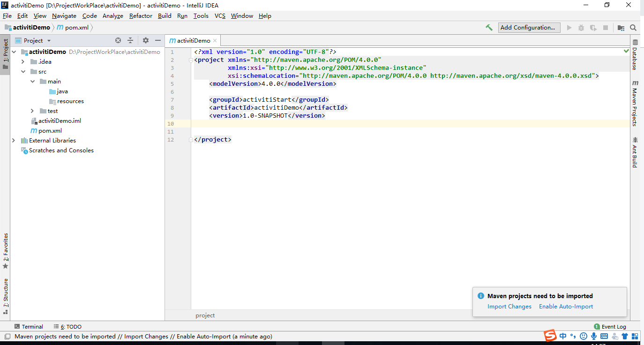644x345 pixels.
Task: Click Scroll from Source target icon
Action: [x=118, y=40]
